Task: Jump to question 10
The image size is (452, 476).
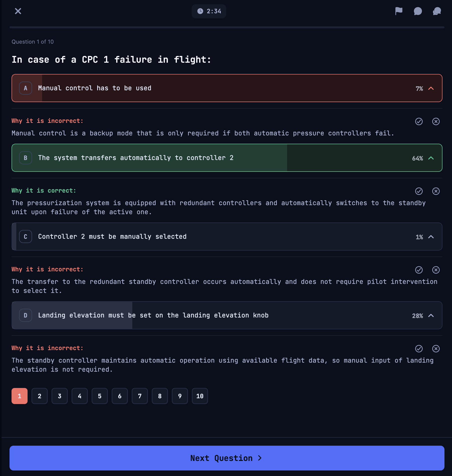Action: (x=200, y=396)
